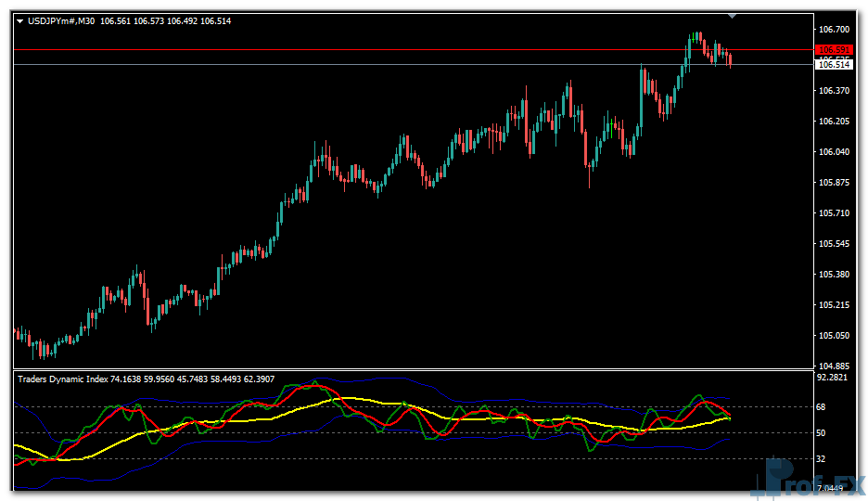The image size is (868, 501).
Task: Click the 50 level label in indicator
Action: 823,433
